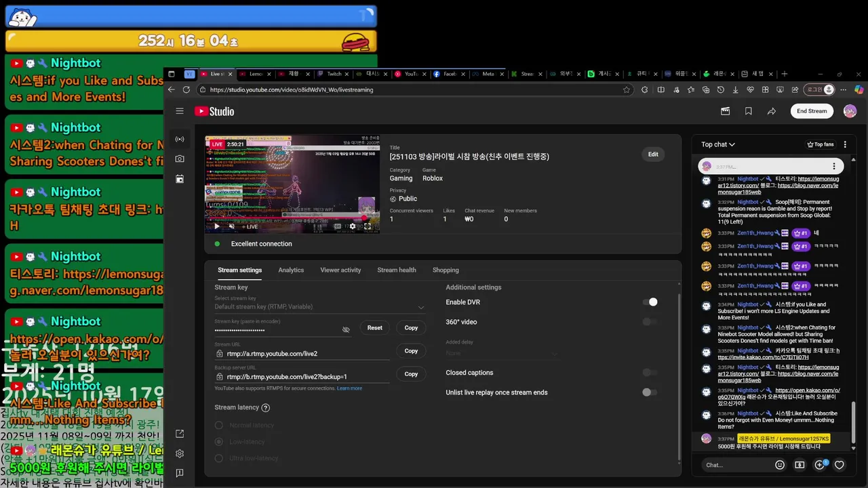868x488 pixels.
Task: Switch to the Analytics tab
Action: click(291, 270)
